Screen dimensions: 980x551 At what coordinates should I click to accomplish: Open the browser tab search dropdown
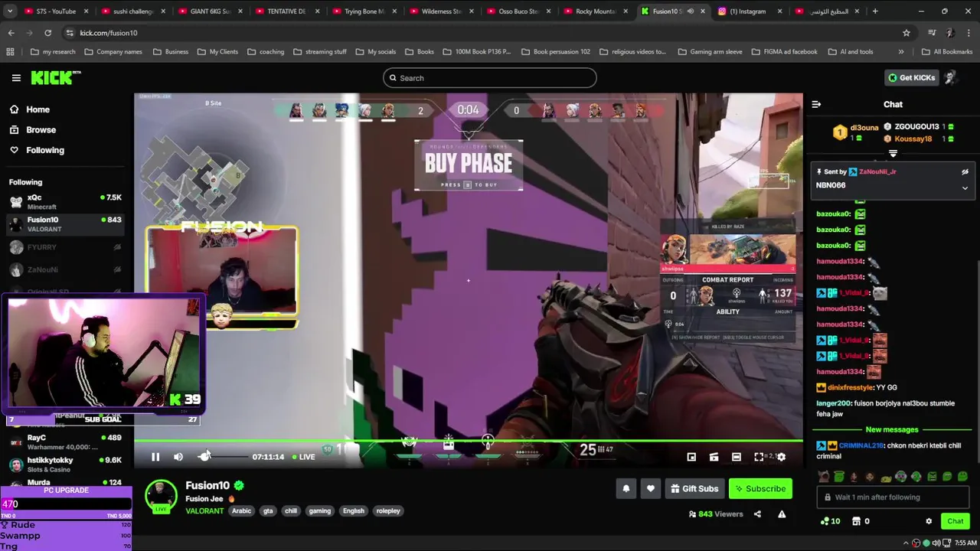9,11
